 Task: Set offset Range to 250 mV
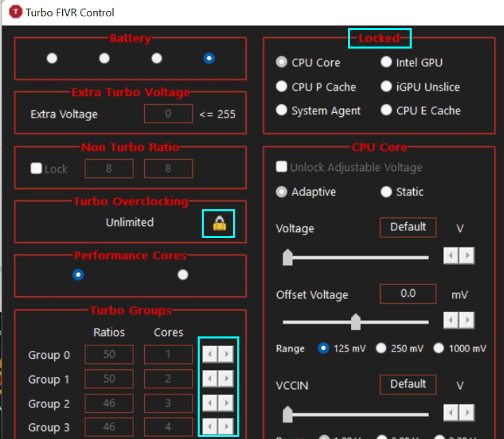[x=381, y=348]
